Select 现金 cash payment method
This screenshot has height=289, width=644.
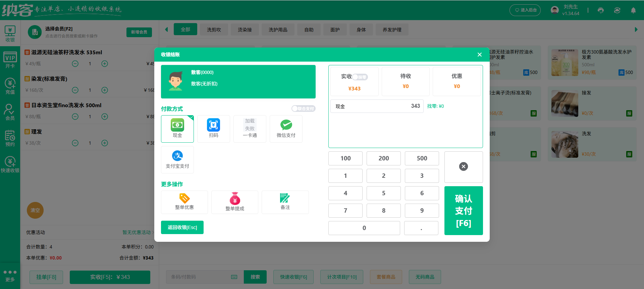(177, 129)
